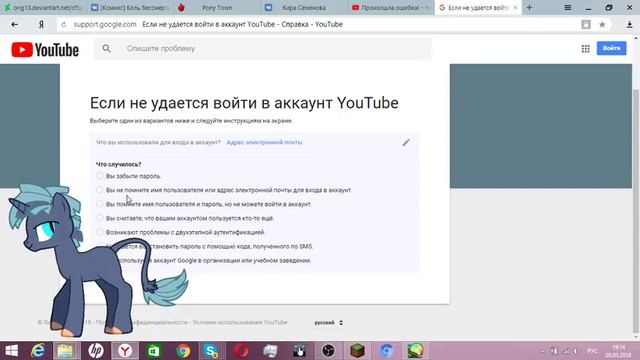
Task: Click the YouTube logo
Action: 45,50
